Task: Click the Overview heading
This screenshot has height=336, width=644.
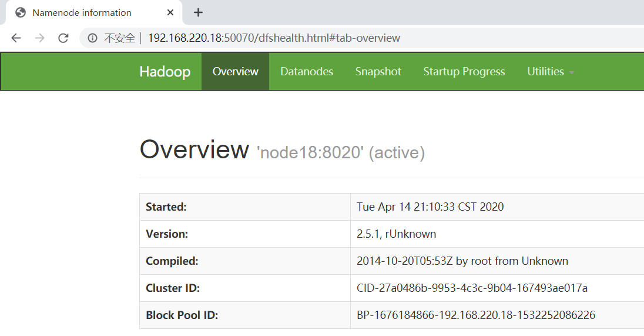Action: click(x=194, y=149)
